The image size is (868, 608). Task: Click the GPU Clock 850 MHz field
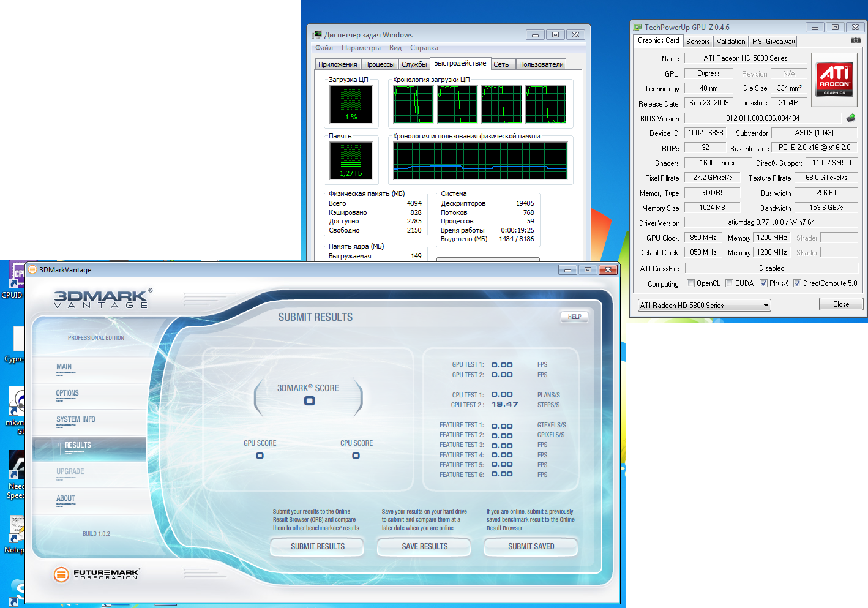tap(703, 238)
